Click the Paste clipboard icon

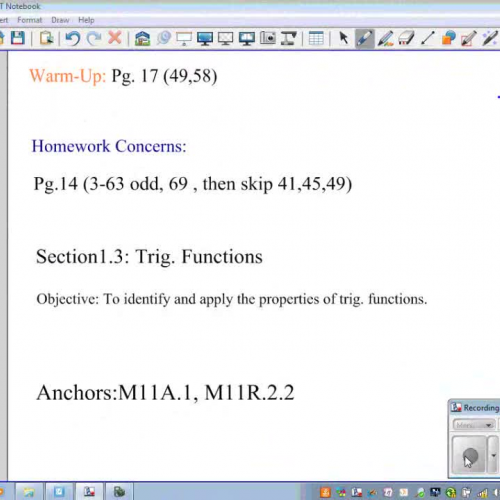(46, 38)
